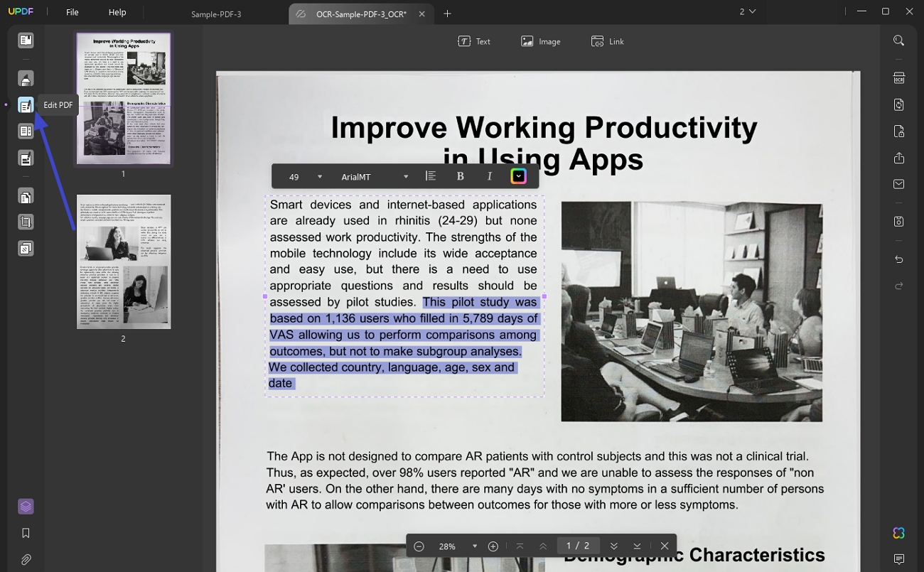Select the page 2 thumbnail
The image size is (924, 572).
coord(124,261)
